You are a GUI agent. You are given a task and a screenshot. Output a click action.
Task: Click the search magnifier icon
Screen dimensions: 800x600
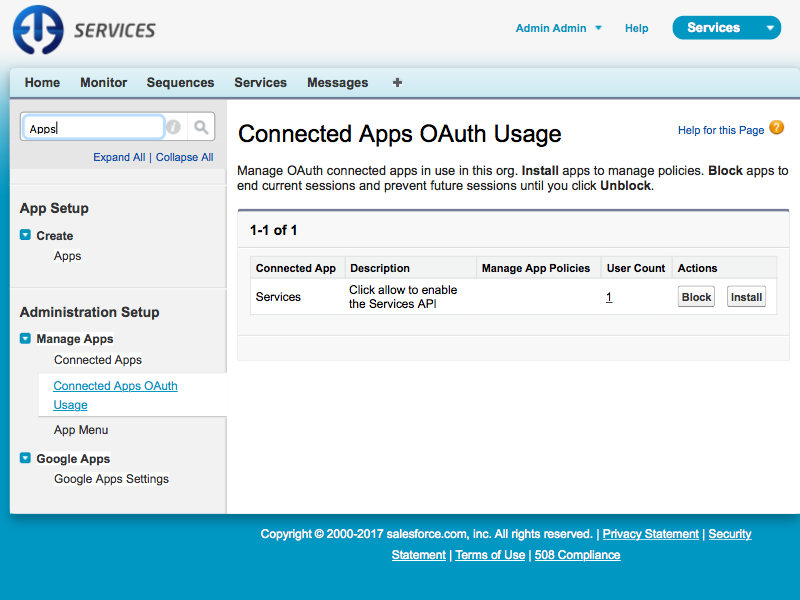pos(201,127)
